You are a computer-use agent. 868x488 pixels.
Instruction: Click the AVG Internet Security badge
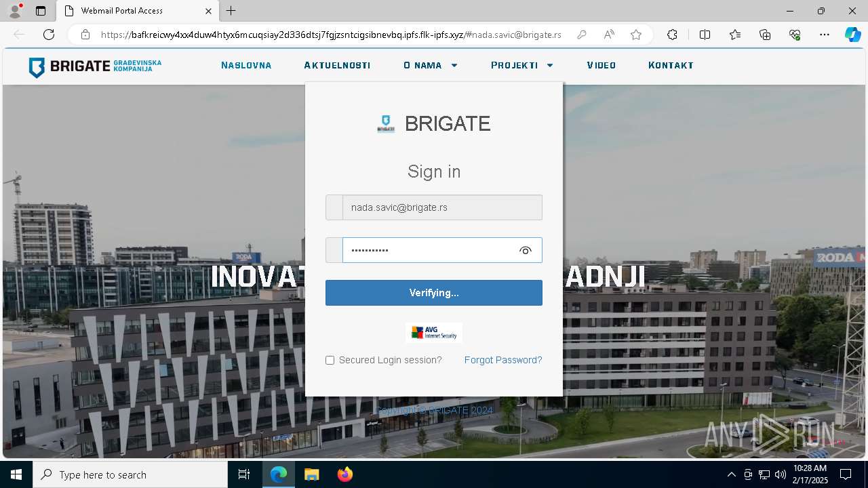(x=434, y=333)
